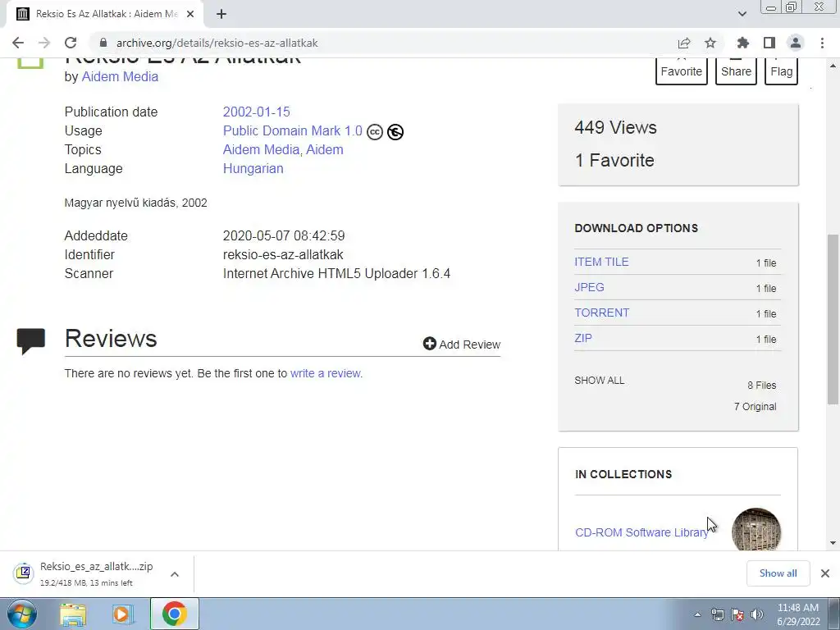Click the network tray icon
This screenshot has height=630, width=840.
[x=717, y=614]
